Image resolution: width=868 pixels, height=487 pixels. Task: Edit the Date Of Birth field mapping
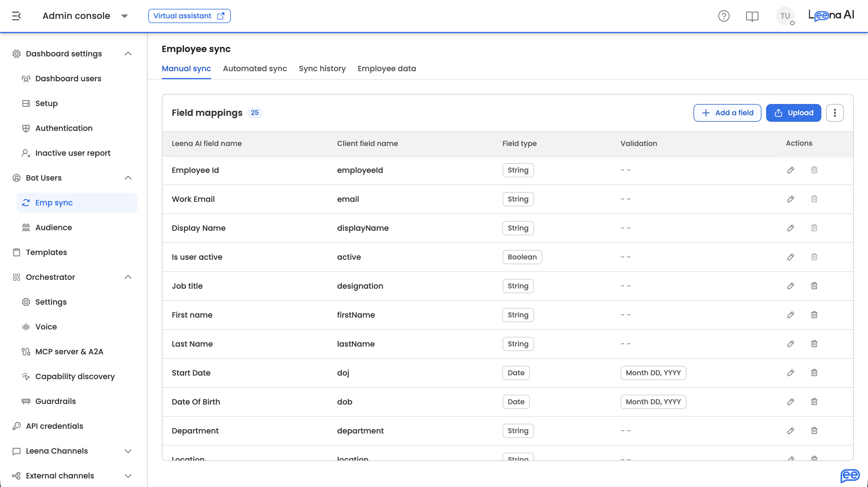[791, 402]
